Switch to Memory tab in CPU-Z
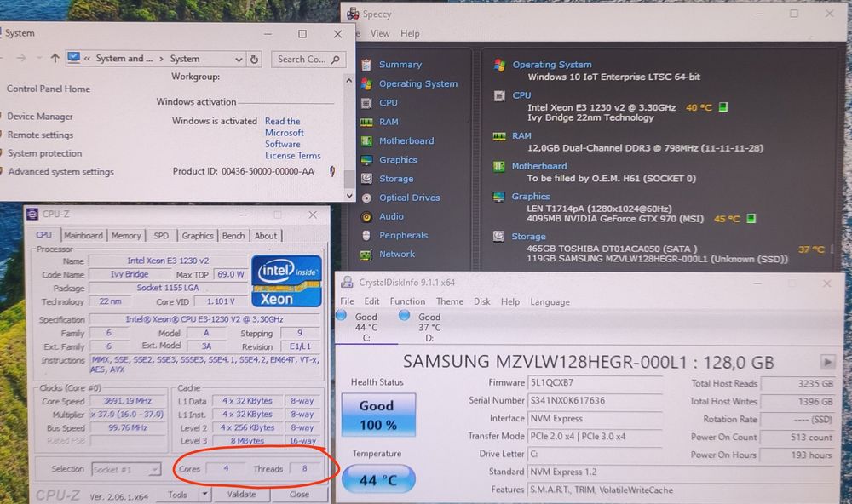 pyautogui.click(x=126, y=236)
